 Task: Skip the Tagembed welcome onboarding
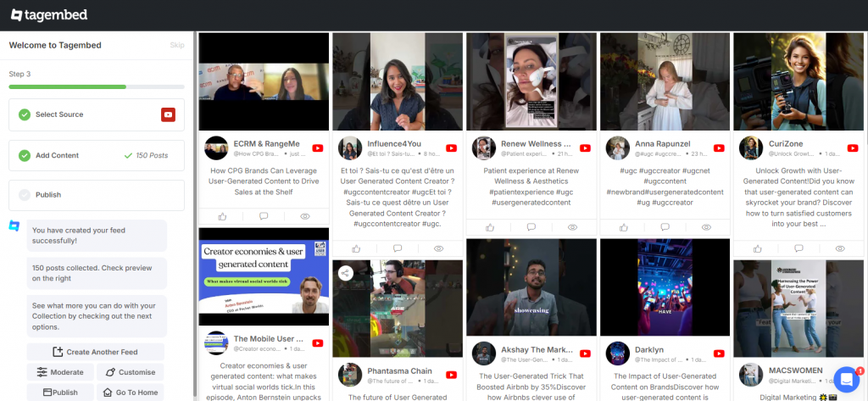pos(177,45)
